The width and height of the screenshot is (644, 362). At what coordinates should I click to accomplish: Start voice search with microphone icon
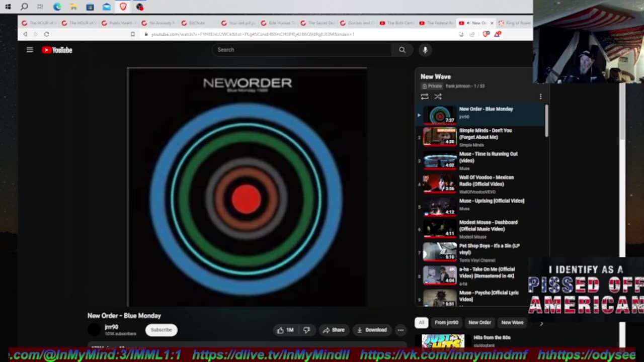pyautogui.click(x=425, y=50)
